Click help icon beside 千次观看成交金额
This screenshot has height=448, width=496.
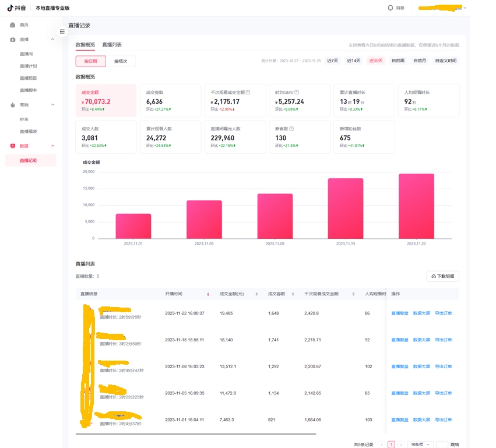point(248,93)
